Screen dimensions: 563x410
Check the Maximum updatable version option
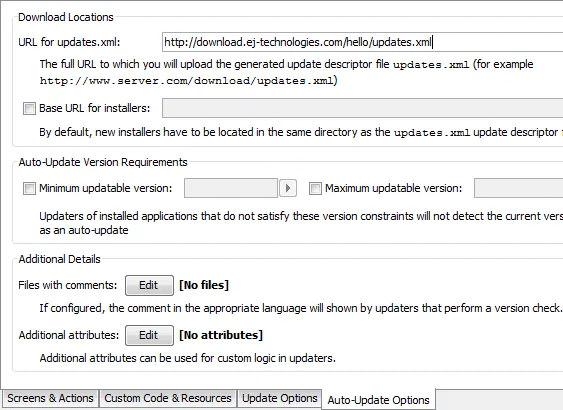point(315,188)
